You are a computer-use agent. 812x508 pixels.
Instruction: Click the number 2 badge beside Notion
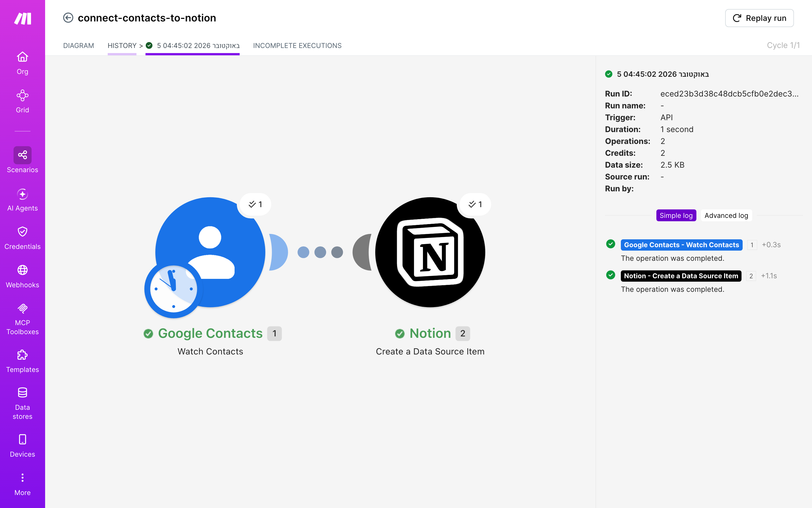tap(463, 334)
